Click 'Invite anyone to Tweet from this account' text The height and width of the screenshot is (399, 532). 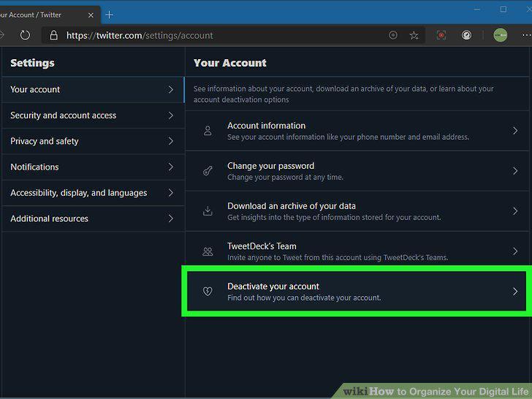coord(338,257)
